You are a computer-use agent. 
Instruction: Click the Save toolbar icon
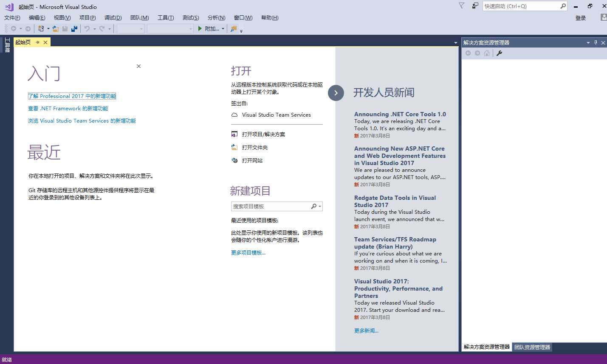(65, 29)
